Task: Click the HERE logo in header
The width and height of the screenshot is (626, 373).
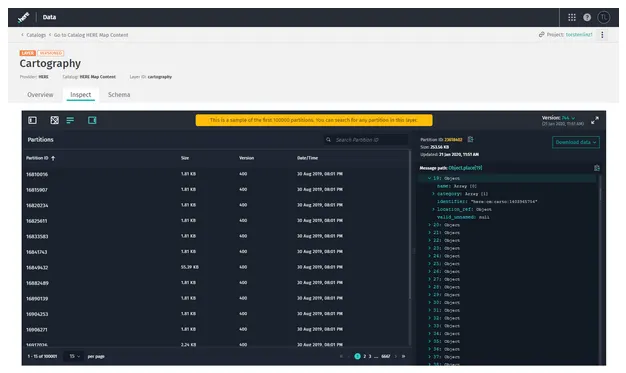Action: [x=24, y=18]
